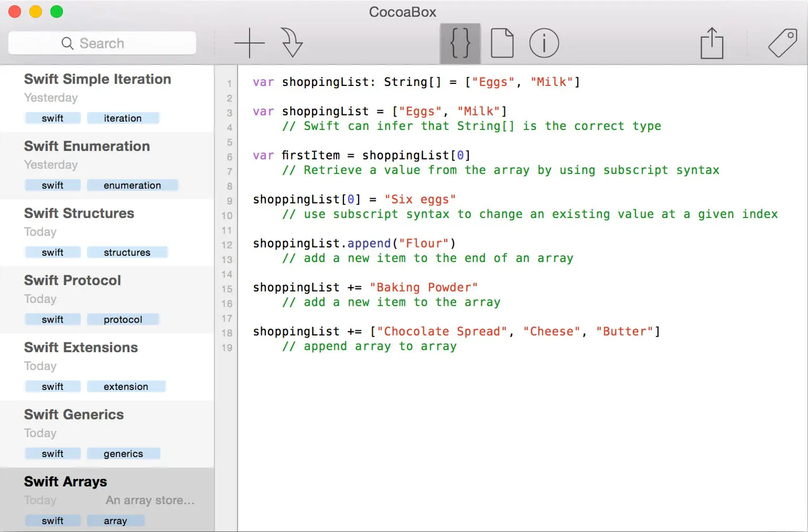Click the structures tag
The height and width of the screenshot is (532, 808).
pos(127,253)
